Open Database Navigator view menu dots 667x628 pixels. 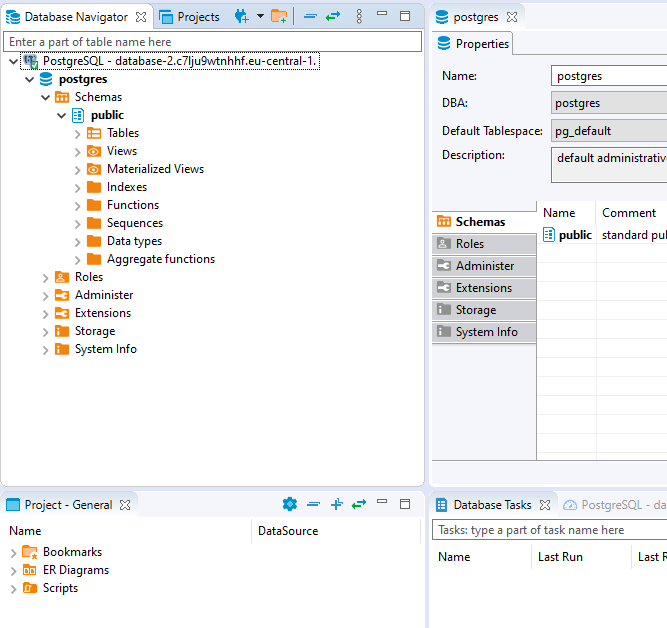pos(359,17)
